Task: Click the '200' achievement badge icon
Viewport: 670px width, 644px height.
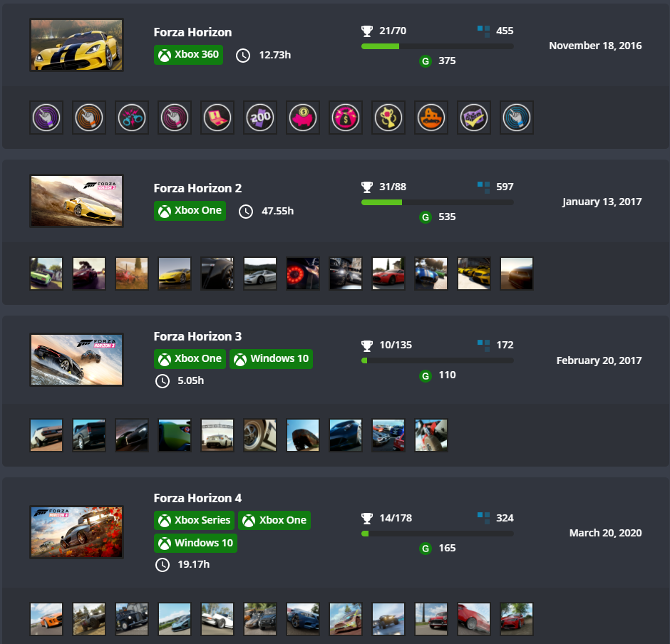Action: (259, 118)
